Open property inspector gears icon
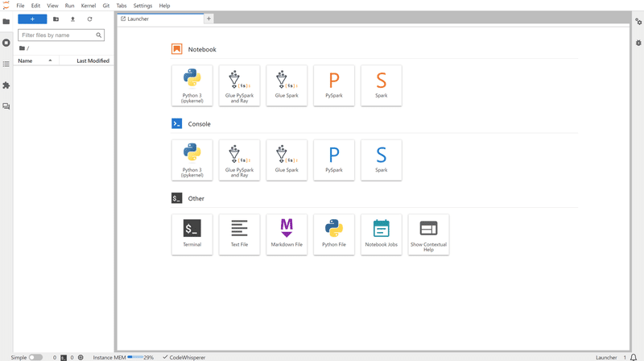The width and height of the screenshot is (644, 361). point(638,22)
